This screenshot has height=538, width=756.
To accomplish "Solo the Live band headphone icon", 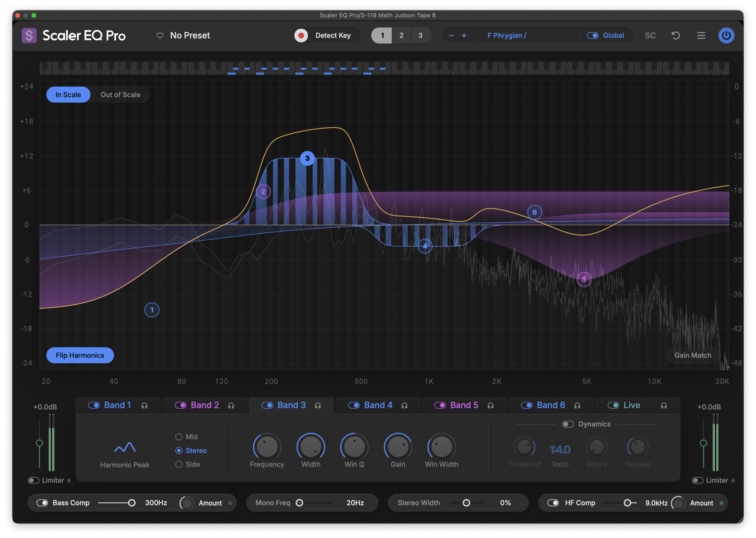I will click(664, 405).
